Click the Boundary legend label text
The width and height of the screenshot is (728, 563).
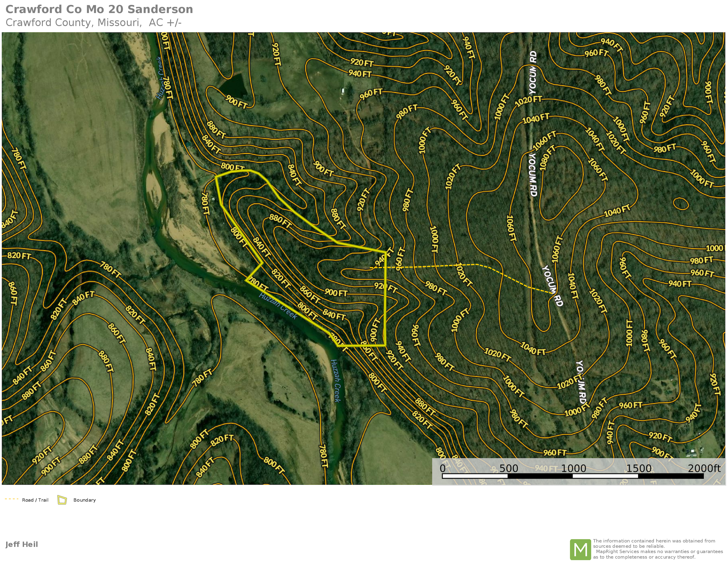pyautogui.click(x=84, y=500)
